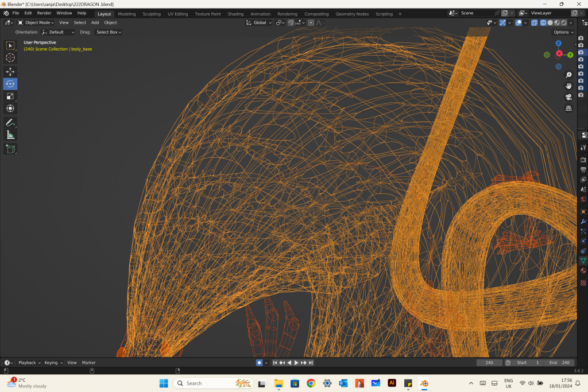The height and width of the screenshot is (392, 588).
Task: Open the Physics properties tab
Action: coord(583,241)
